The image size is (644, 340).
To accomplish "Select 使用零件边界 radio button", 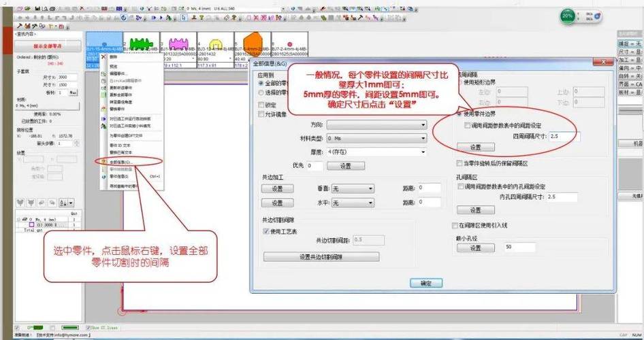I will [x=460, y=114].
